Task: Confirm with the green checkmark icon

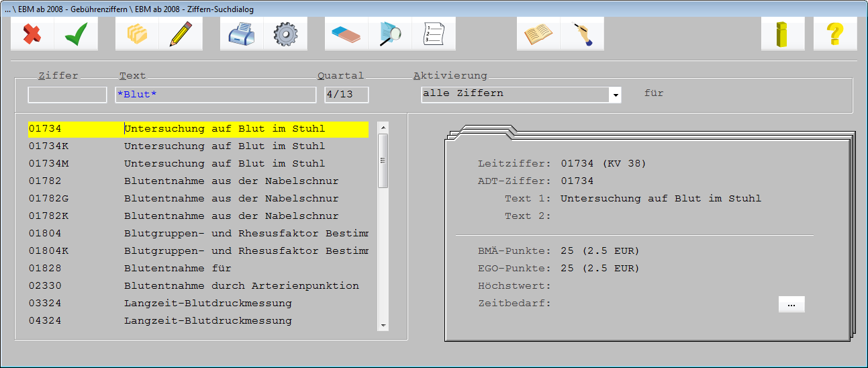Action: click(76, 34)
